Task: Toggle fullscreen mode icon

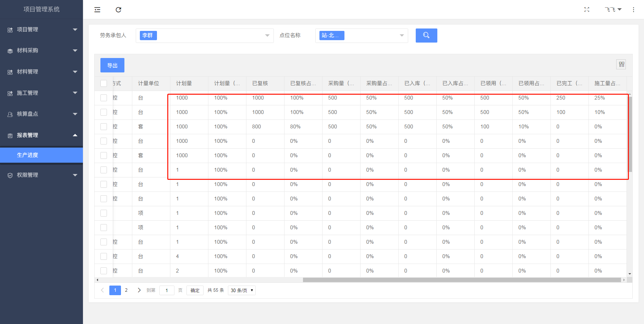Action: click(587, 10)
